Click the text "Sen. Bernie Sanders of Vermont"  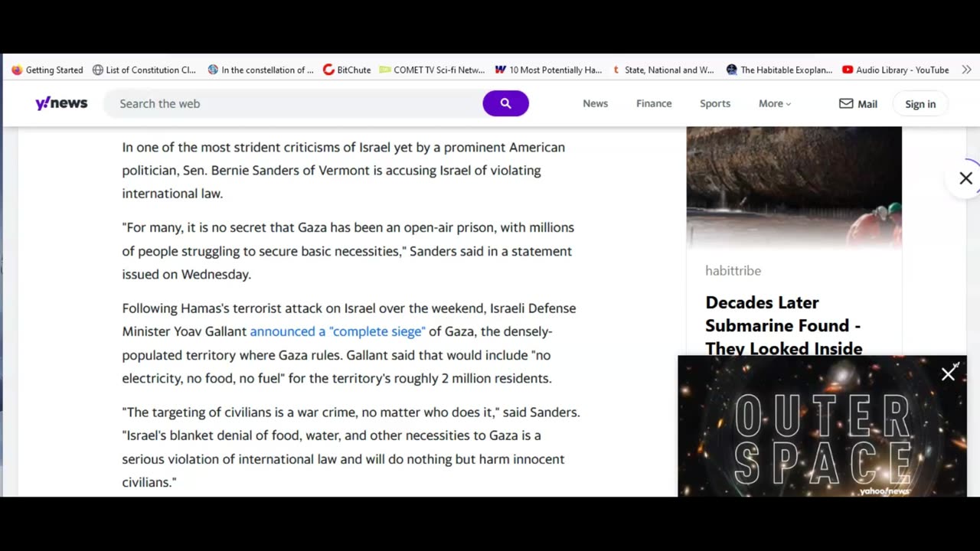[276, 170]
